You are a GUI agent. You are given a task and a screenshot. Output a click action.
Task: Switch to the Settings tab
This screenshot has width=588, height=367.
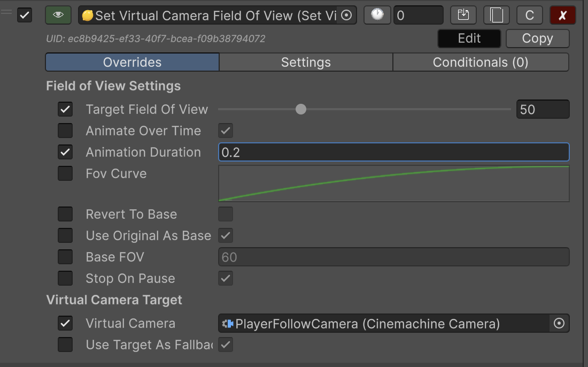(306, 63)
